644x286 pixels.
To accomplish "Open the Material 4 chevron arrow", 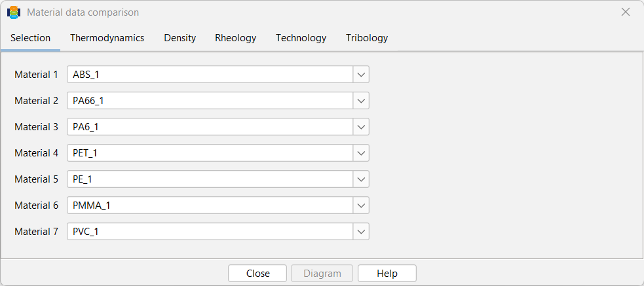I will [x=361, y=153].
